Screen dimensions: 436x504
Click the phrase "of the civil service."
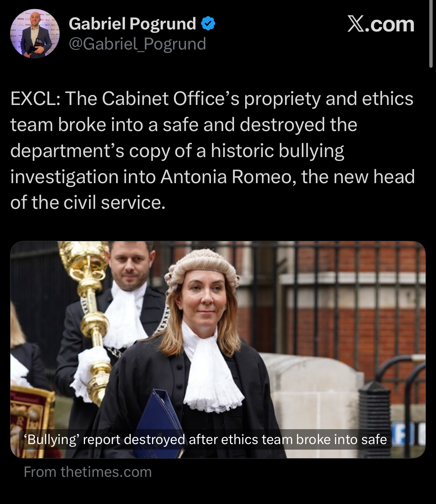pos(88,203)
